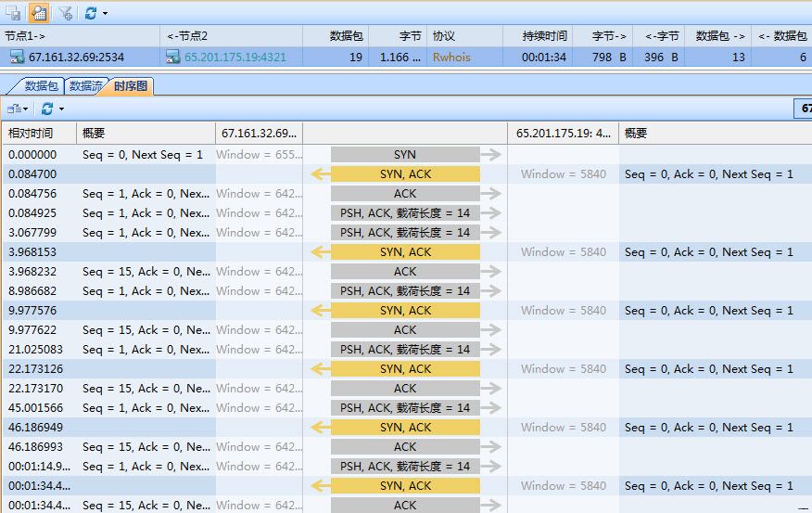
Task: Select the SYN packet bar at 0.000000
Action: (x=405, y=154)
